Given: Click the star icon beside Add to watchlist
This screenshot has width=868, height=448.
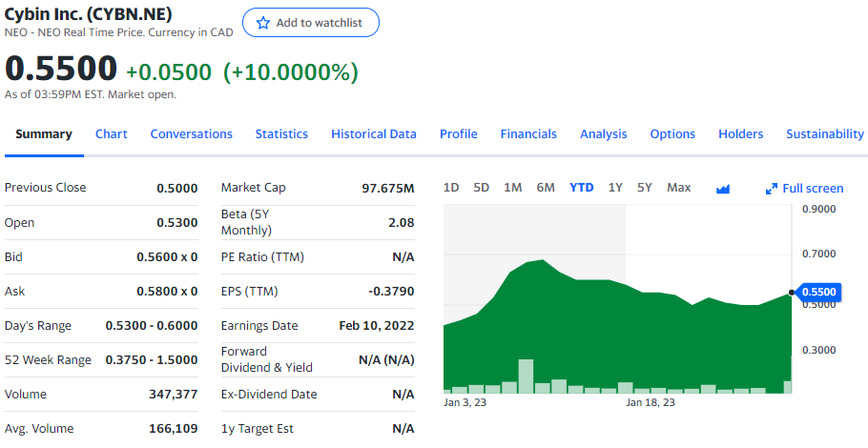Looking at the screenshot, I should coord(263,23).
